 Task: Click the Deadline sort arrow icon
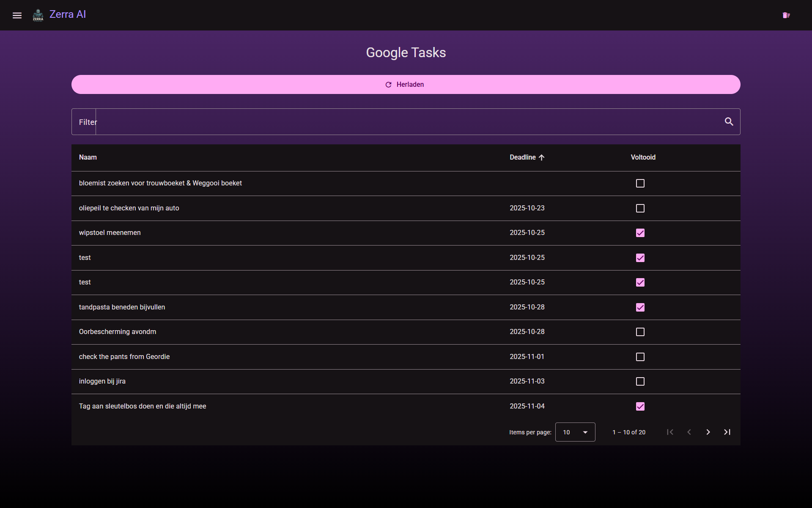click(x=542, y=157)
